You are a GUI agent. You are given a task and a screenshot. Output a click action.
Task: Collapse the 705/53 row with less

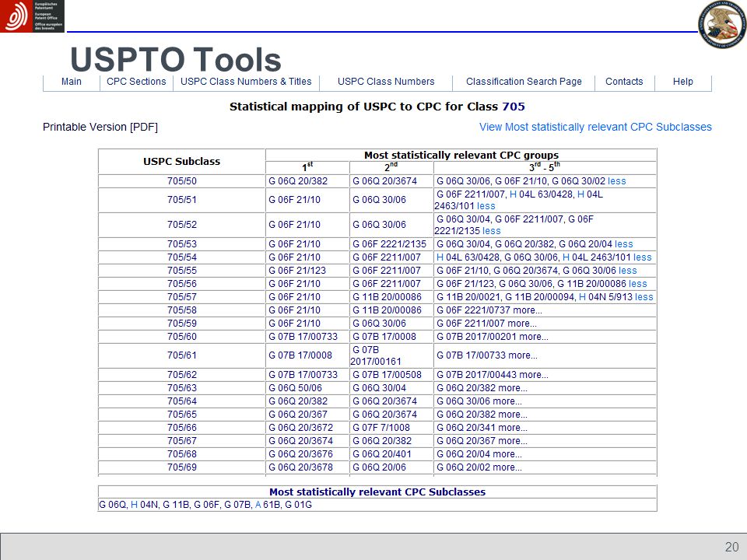click(623, 243)
